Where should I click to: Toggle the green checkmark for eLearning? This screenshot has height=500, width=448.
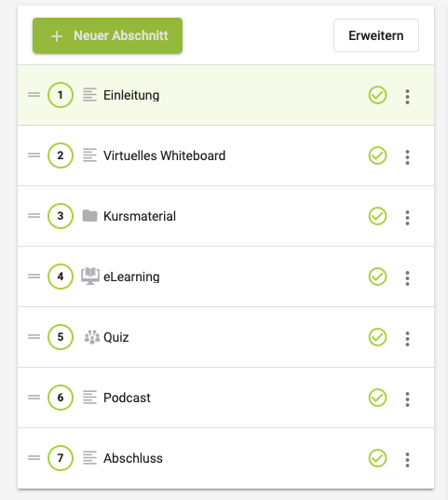[x=377, y=277]
